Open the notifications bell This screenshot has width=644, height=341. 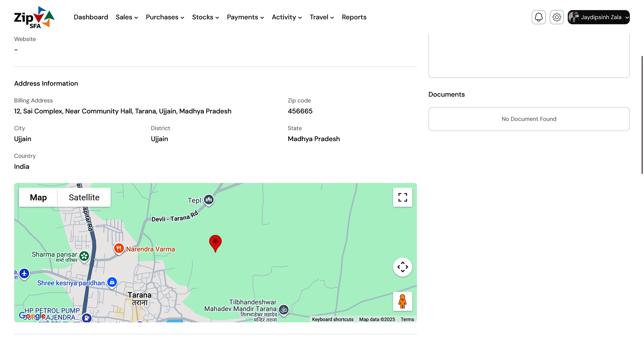(x=539, y=17)
